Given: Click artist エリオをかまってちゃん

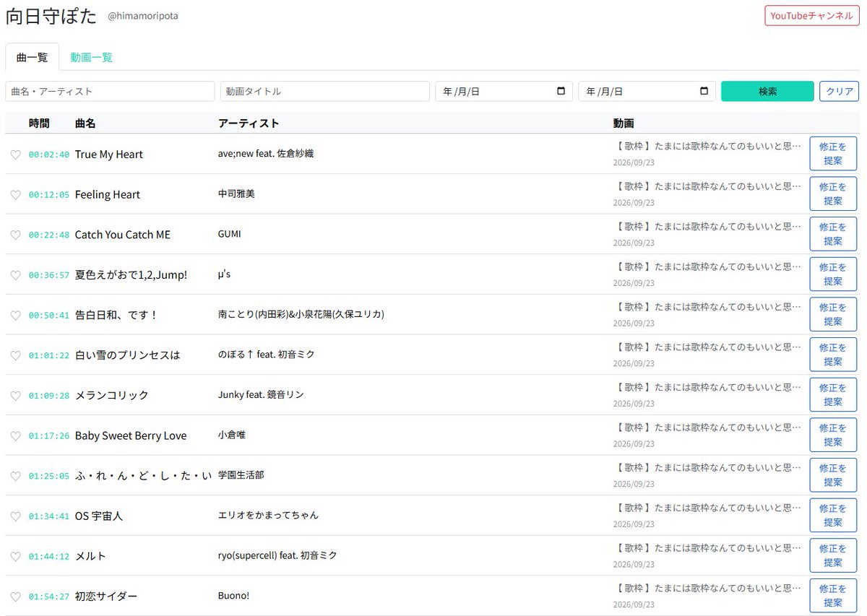Looking at the screenshot, I should click(x=268, y=515).
